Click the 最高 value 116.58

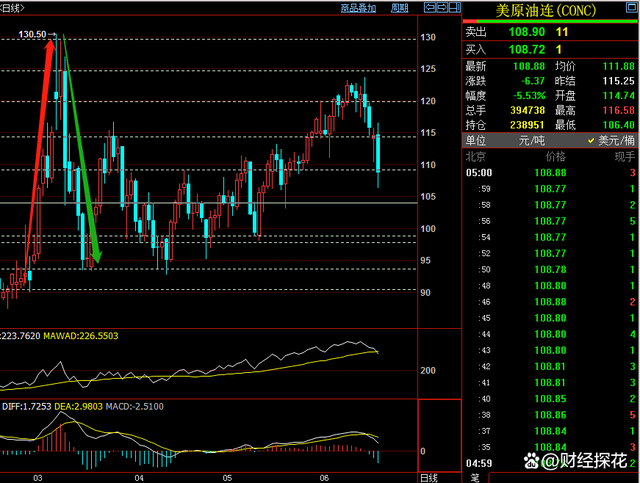point(619,110)
